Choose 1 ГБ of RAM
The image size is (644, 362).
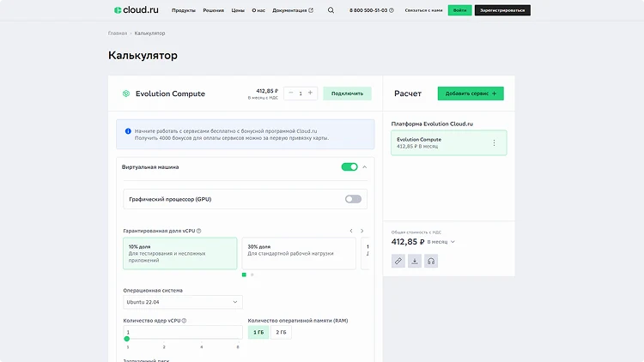coord(258,332)
